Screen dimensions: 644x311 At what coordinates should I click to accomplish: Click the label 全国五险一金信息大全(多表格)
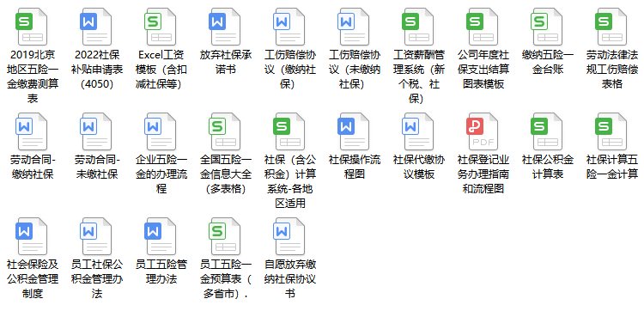coord(226,174)
